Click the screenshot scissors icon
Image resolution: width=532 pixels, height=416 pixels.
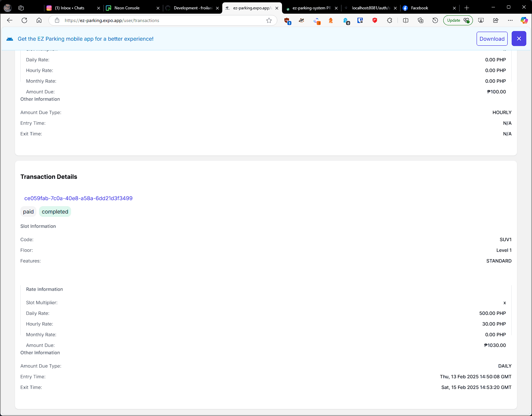tap(481, 20)
